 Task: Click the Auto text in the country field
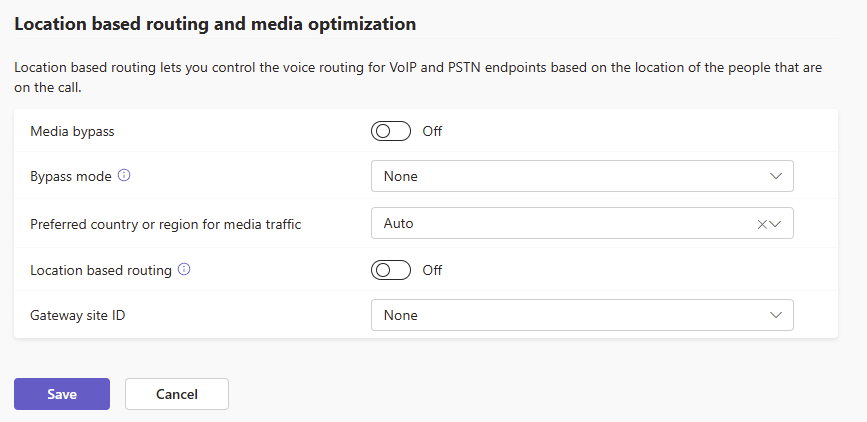399,224
